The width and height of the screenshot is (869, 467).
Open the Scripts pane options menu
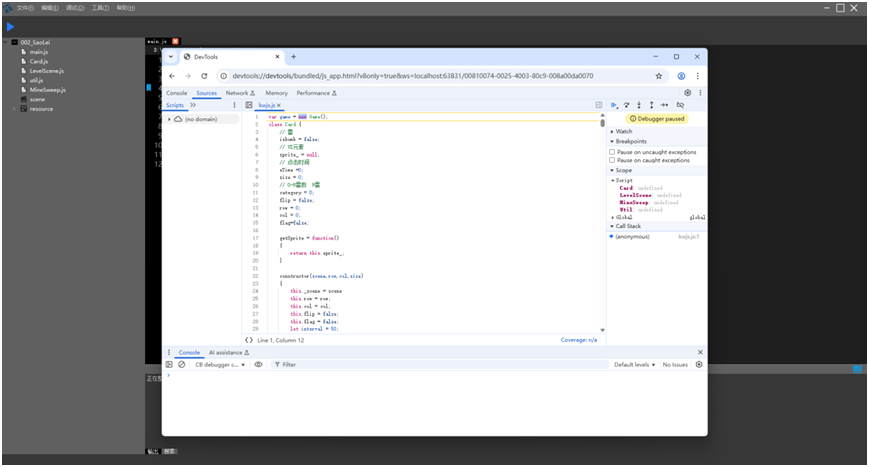pyautogui.click(x=234, y=105)
